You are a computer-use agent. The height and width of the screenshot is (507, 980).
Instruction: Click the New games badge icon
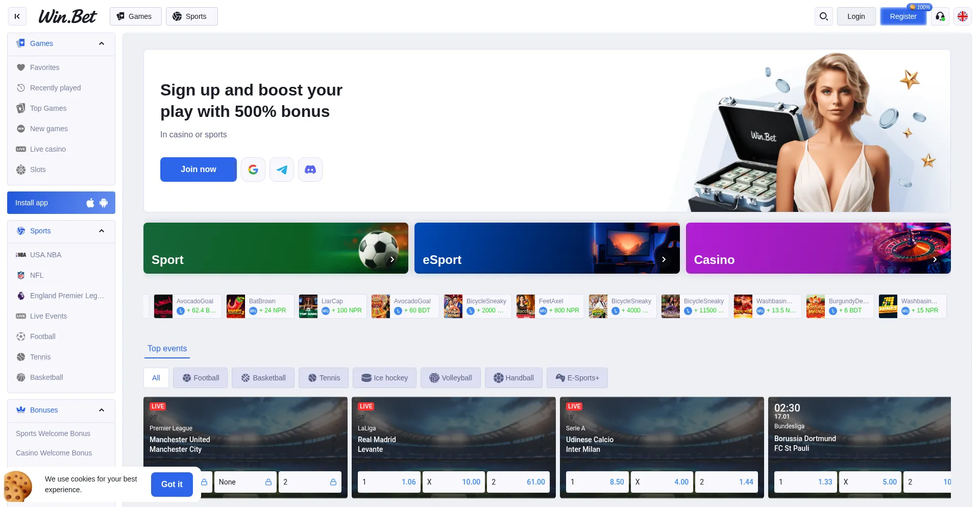point(21,129)
